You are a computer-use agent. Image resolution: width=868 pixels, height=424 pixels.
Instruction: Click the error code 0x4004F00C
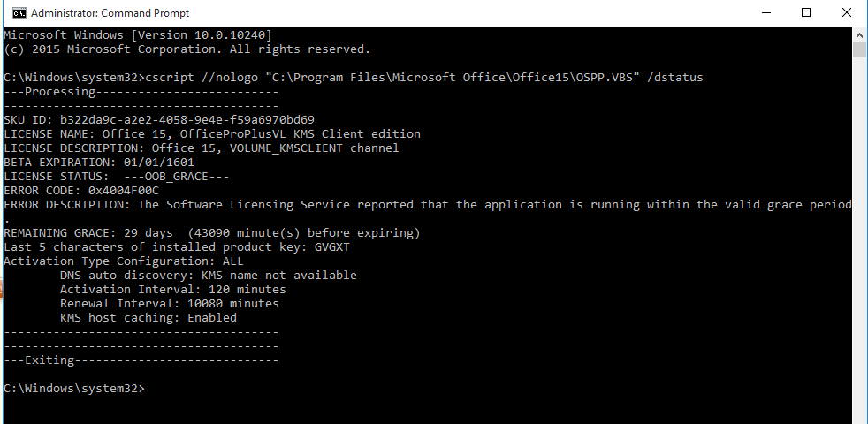tap(124, 191)
